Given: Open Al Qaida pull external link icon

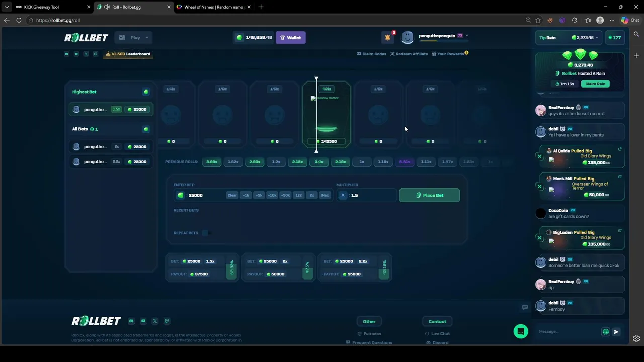Looking at the screenshot, I should (x=620, y=149).
